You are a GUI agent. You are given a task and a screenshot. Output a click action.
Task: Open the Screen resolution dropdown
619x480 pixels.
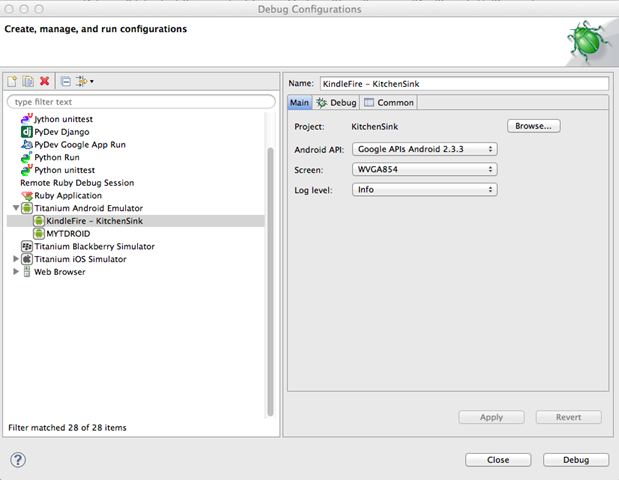[425, 169]
